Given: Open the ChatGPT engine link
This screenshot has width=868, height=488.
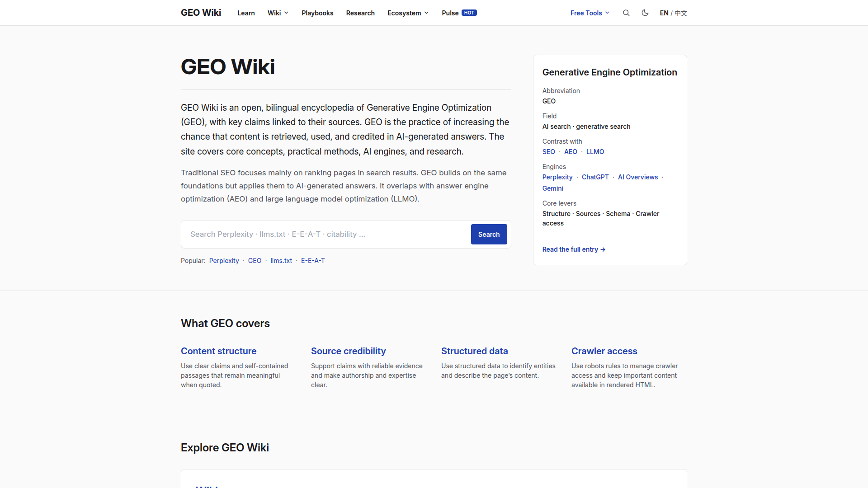Looking at the screenshot, I should click(595, 177).
